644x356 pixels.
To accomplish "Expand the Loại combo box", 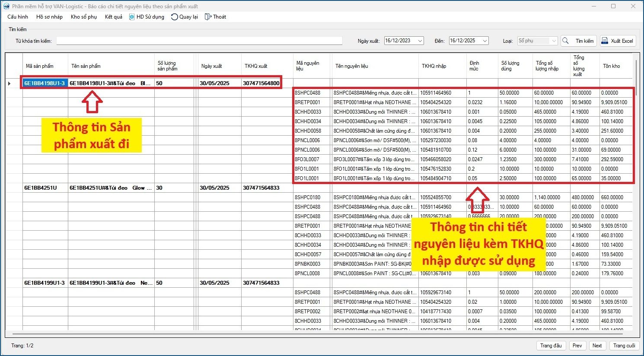I will 554,41.
